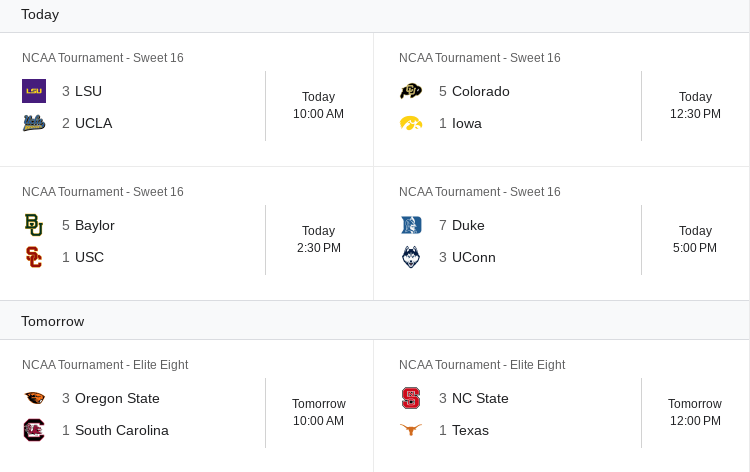Click the Baylor Bears logo
This screenshot has width=750, height=472.
34,225
